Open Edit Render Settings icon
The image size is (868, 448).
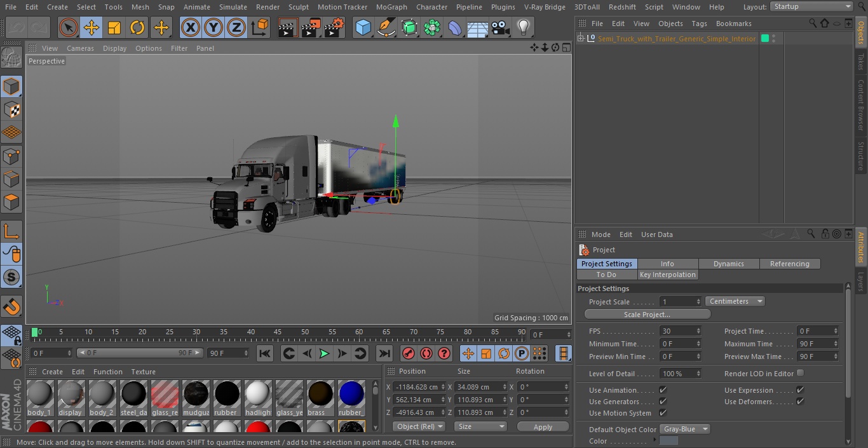[334, 27]
